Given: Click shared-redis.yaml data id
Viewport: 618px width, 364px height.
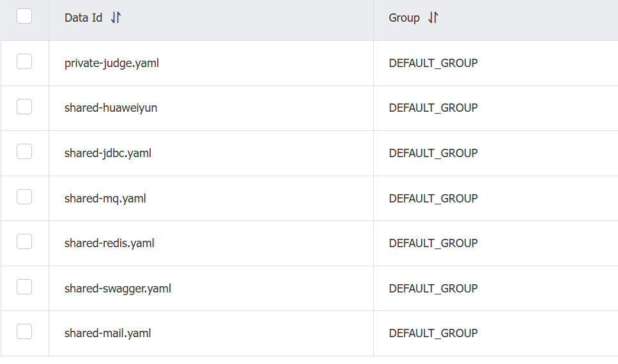Looking at the screenshot, I should 109,243.
